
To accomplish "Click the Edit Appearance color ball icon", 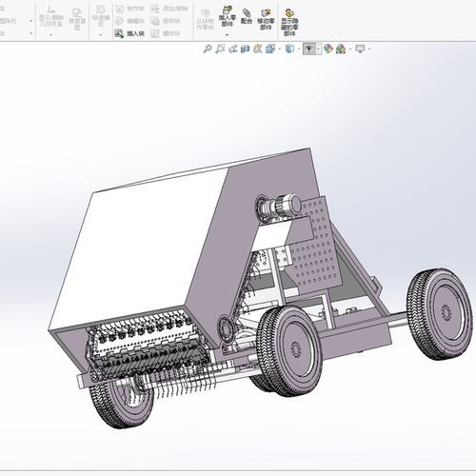I will point(328,49).
